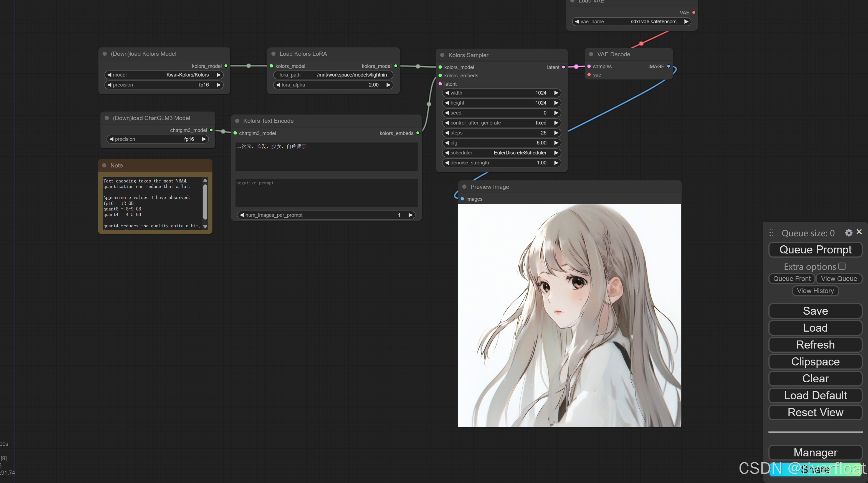
Task: Collapse the VAE Decode node header dot
Action: click(591, 54)
